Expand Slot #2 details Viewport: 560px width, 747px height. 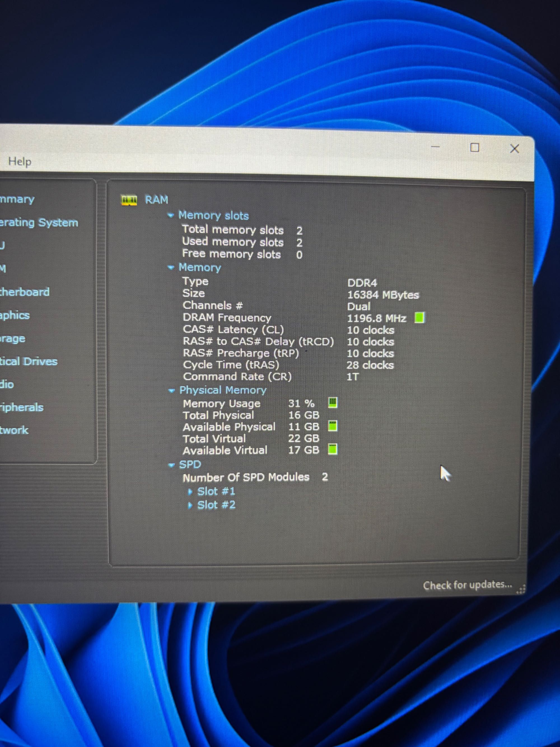(x=190, y=505)
